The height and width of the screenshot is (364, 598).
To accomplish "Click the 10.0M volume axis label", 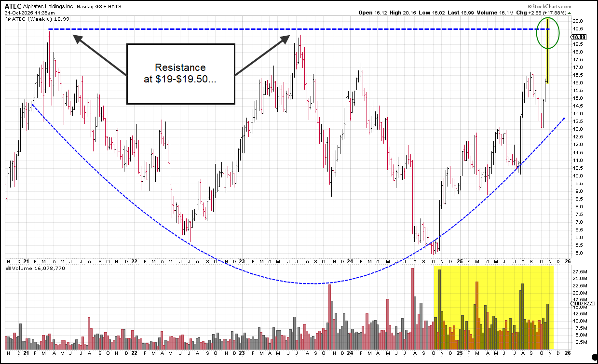I will point(580,321).
